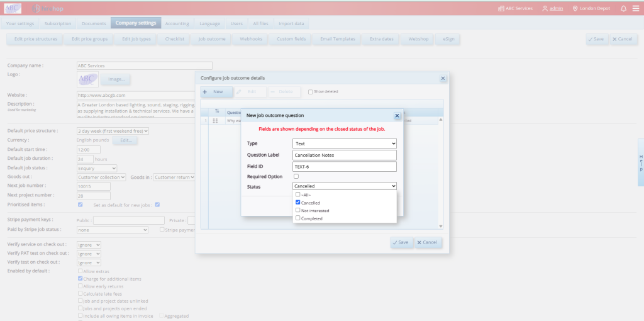Toggle the Show deleted checkbox

pos(311,92)
